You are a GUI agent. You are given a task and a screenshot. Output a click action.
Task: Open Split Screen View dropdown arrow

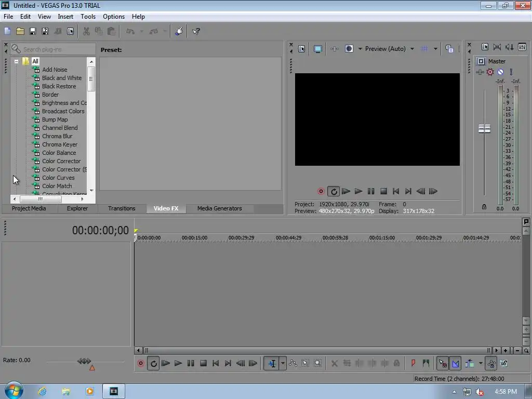(360, 49)
